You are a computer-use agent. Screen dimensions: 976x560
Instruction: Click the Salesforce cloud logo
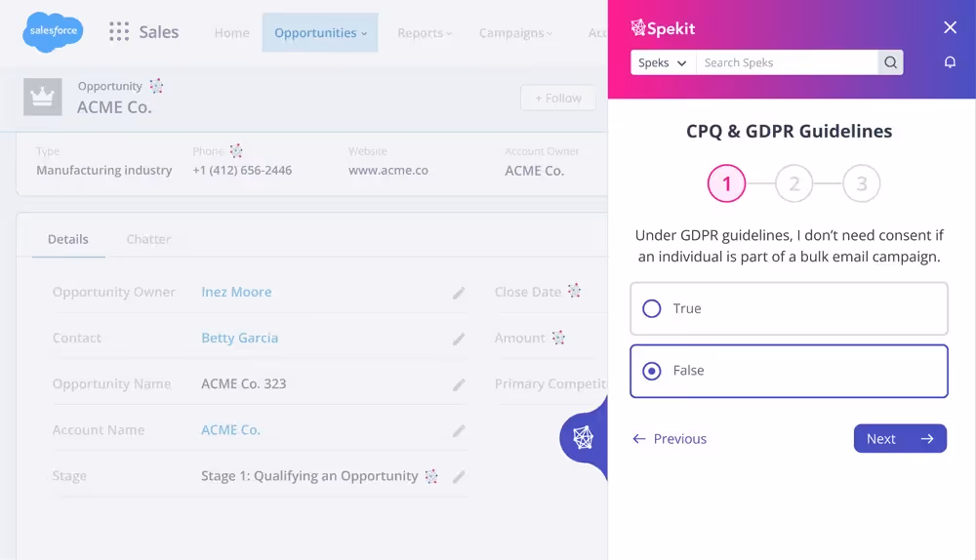pos(53,31)
